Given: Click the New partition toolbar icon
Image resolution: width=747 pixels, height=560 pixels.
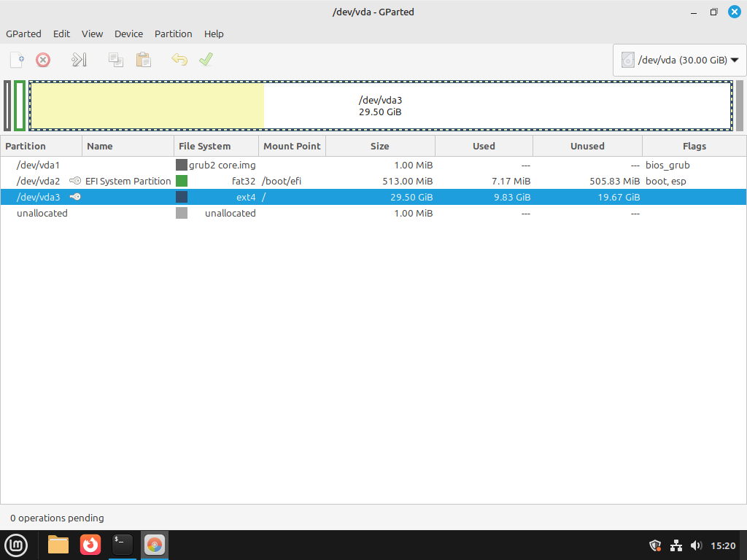Looking at the screenshot, I should click(17, 60).
